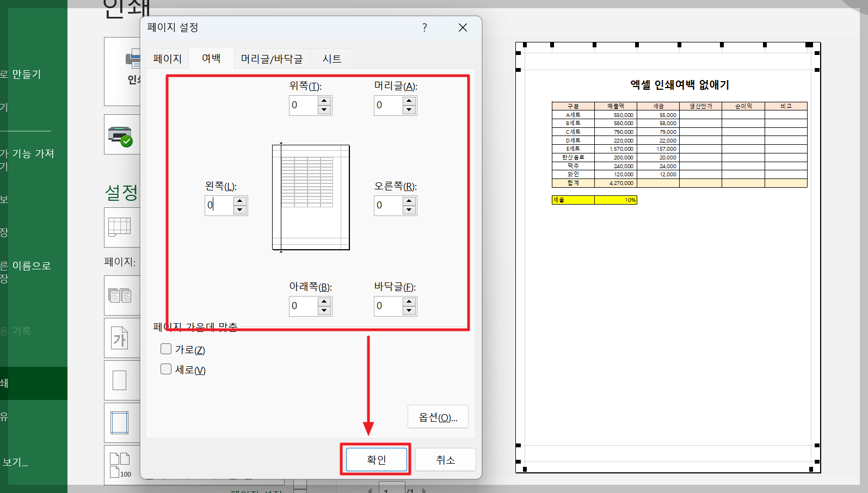868x493 pixels.
Task: Click the print button printer icon
Action: click(x=133, y=59)
